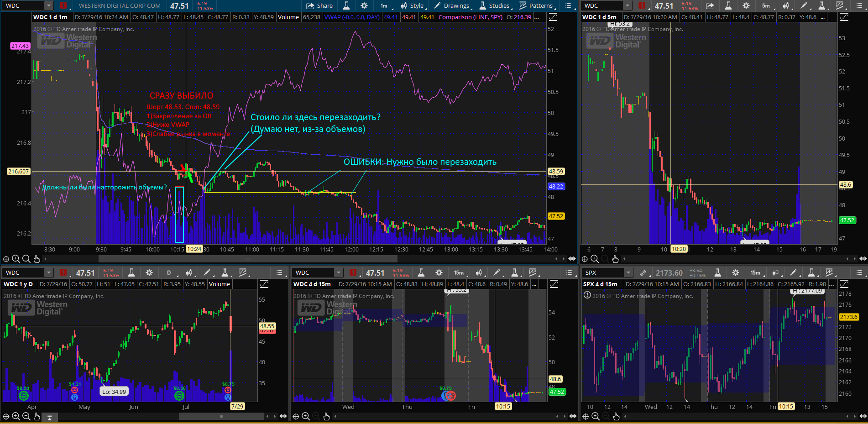Open gear settings in SPX panel
This screenshot has height=424, width=868.
pos(736,272)
